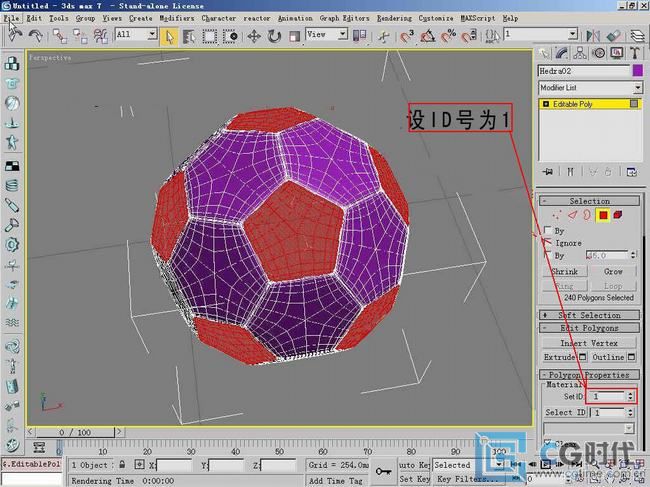Viewport: 650px width, 487px height.
Task: Click the Redo arrow icon
Action: pos(36,36)
